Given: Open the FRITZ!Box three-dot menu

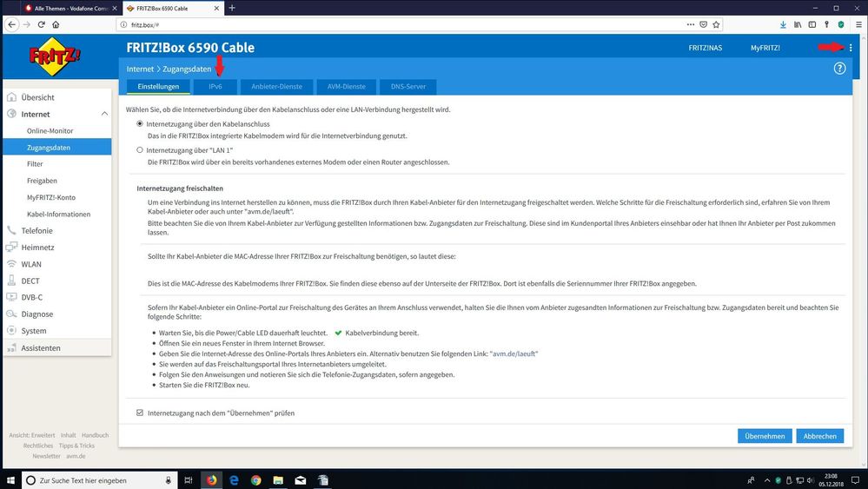Looking at the screenshot, I should click(x=851, y=48).
